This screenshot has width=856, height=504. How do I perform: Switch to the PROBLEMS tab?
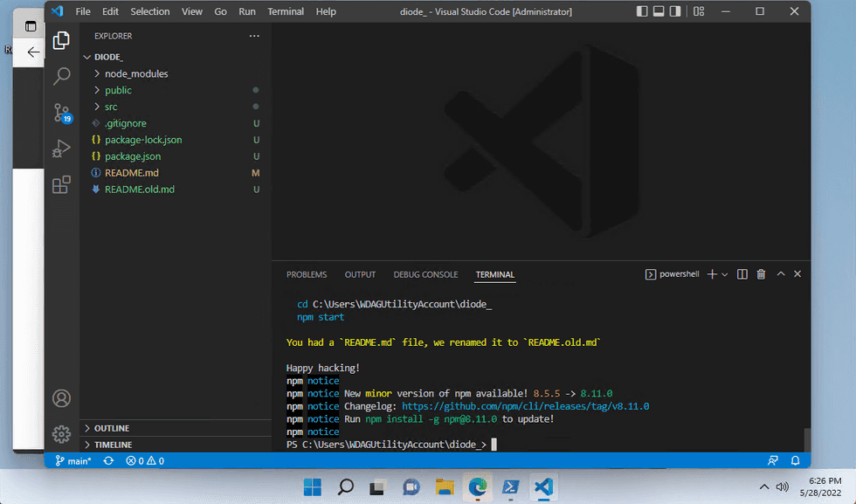(x=307, y=274)
